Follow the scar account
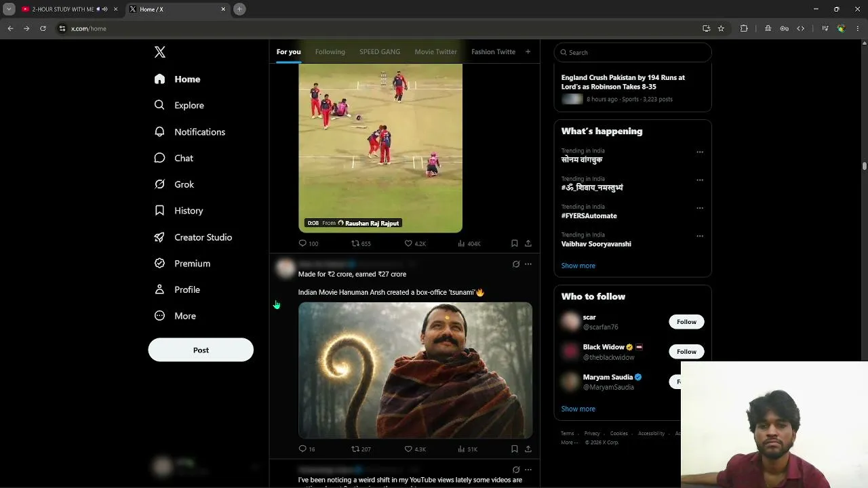The width and height of the screenshot is (868, 488). 686,322
